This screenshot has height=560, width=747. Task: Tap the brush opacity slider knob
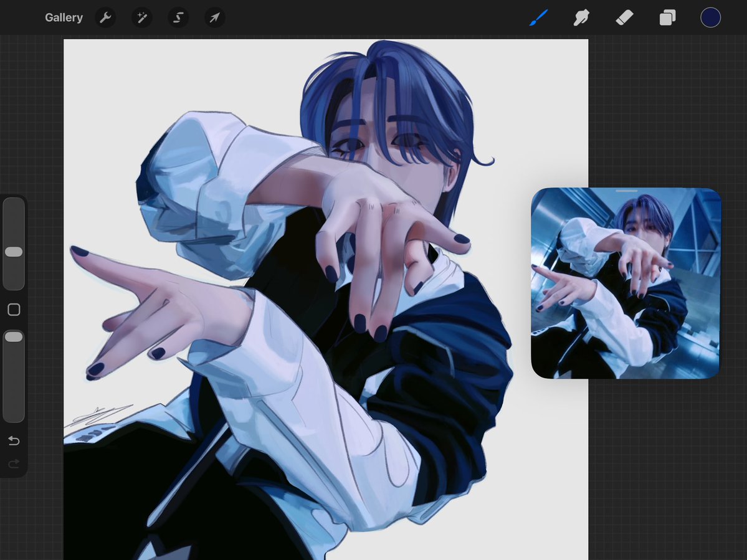(x=14, y=336)
